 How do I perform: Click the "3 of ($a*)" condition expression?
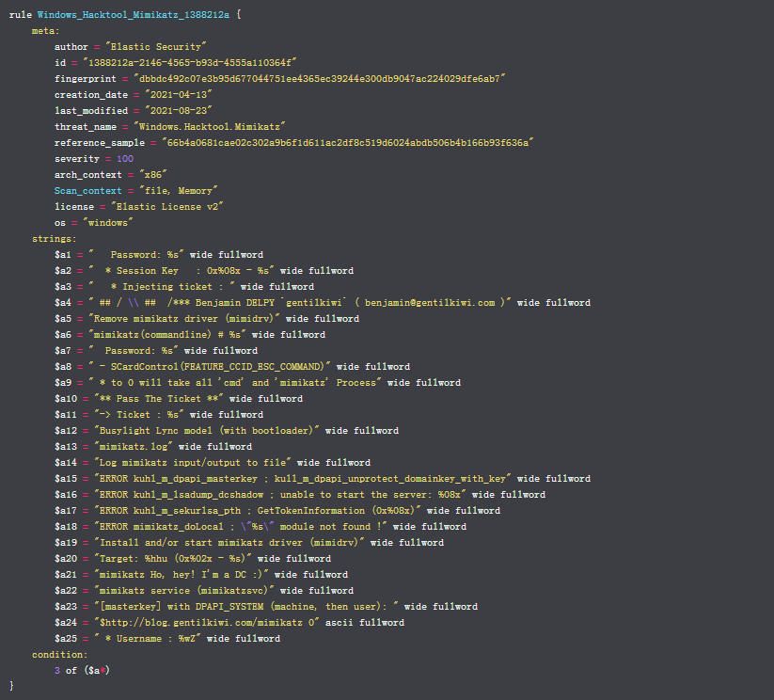[x=83, y=670]
